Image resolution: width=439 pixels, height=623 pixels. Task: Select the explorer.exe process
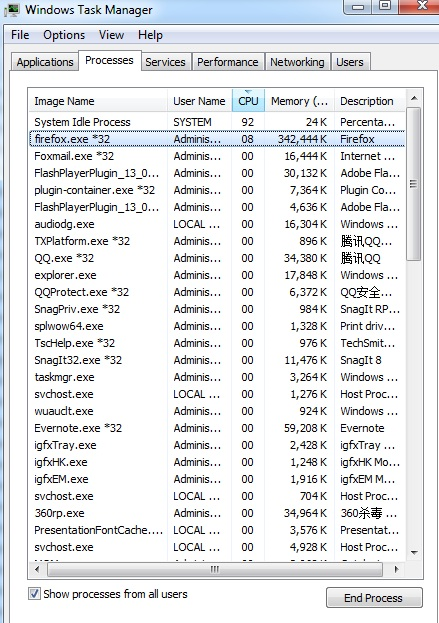pos(217,275)
